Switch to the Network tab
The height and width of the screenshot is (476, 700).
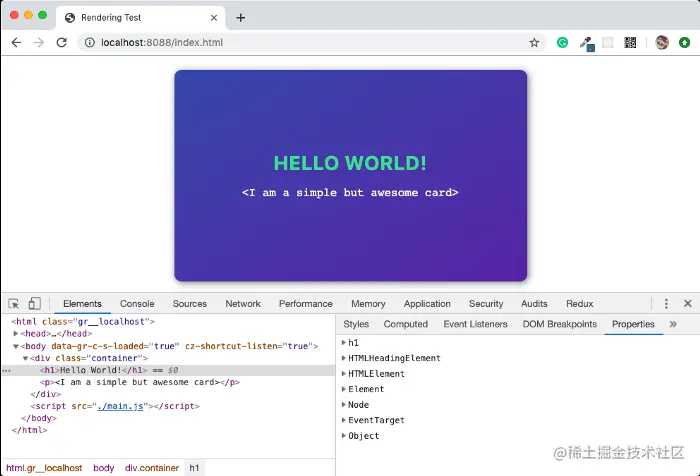tap(243, 304)
